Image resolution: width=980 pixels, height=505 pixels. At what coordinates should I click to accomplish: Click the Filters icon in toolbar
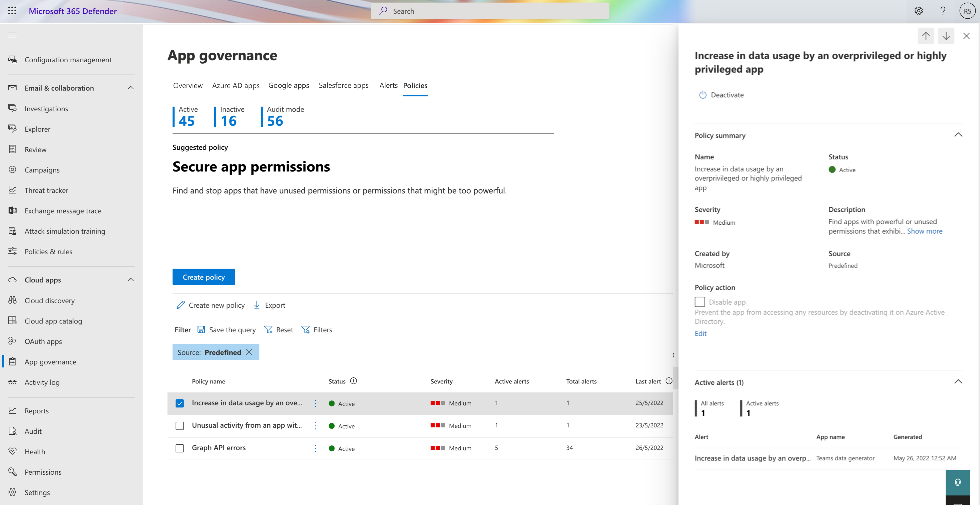306,329
